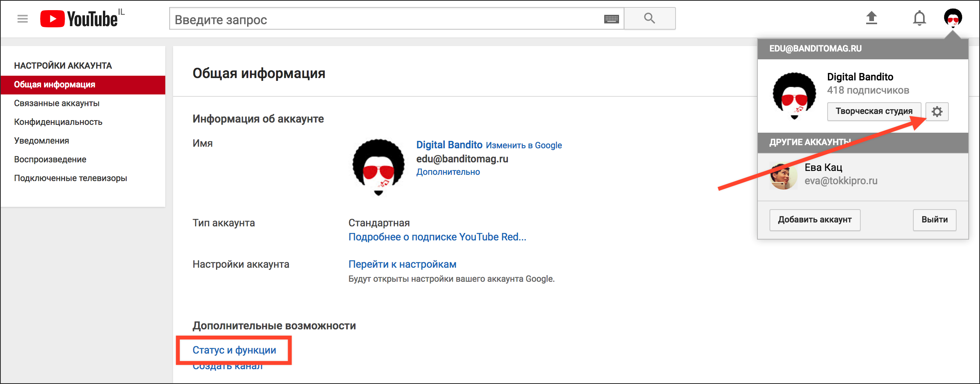Open the upload video arrow icon

[871, 18]
